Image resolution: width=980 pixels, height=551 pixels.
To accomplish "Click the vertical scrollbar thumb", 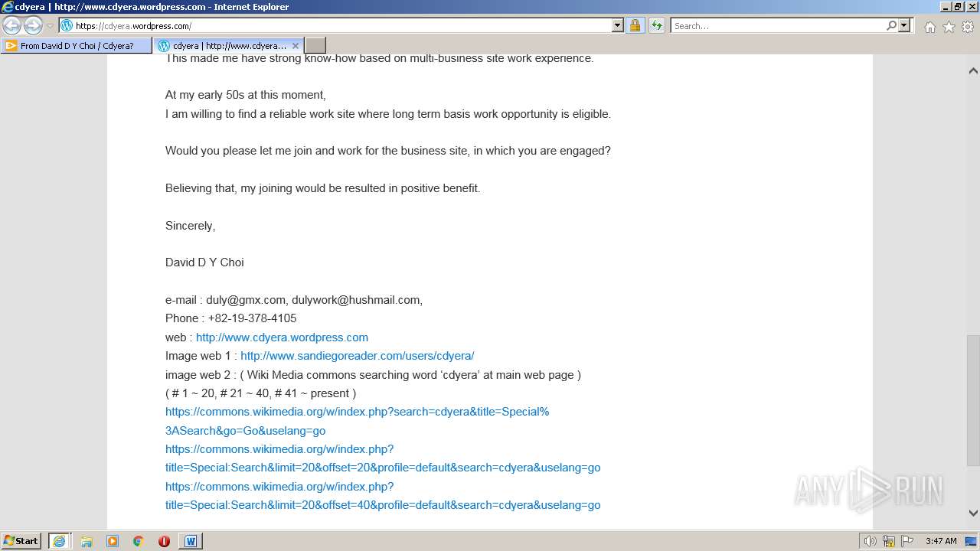I will tap(973, 400).
